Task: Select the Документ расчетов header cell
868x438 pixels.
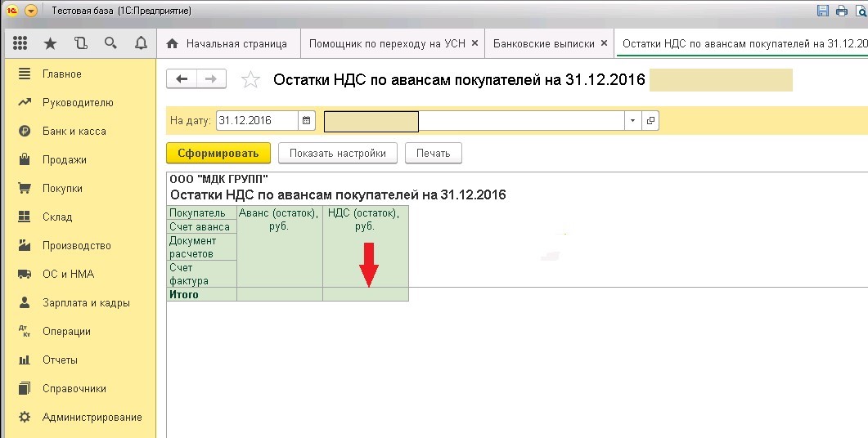Action: tap(201, 248)
